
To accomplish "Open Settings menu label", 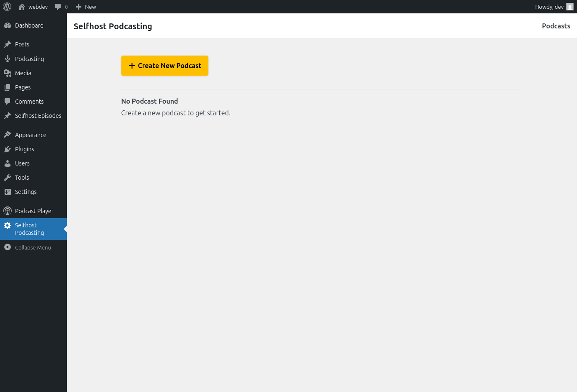I will [x=26, y=192].
